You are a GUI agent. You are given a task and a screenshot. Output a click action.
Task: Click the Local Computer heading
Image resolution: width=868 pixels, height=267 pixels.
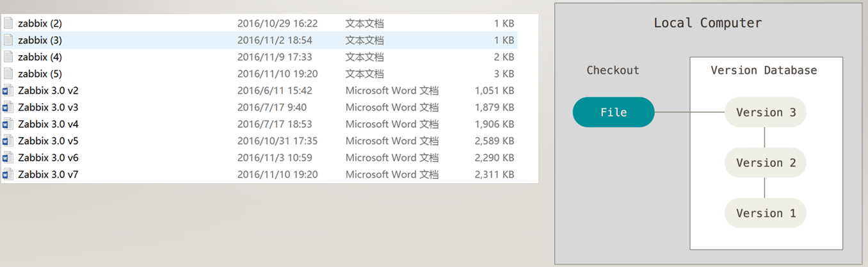pyautogui.click(x=707, y=23)
